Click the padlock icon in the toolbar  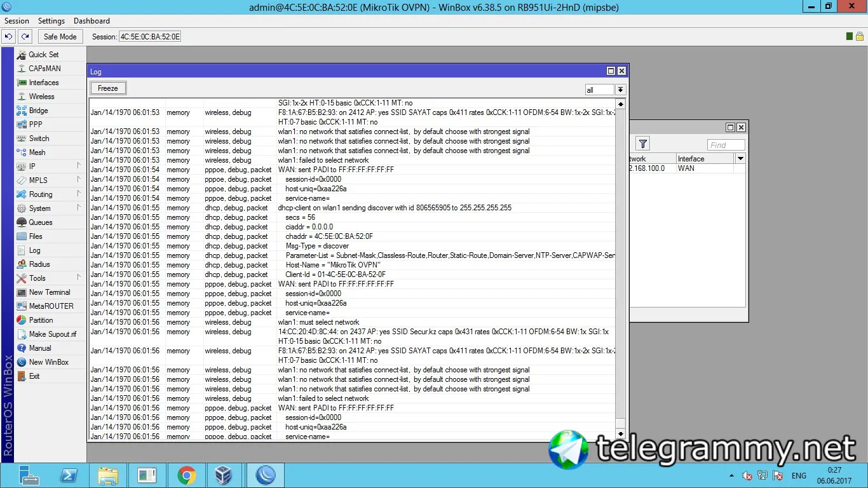(859, 37)
